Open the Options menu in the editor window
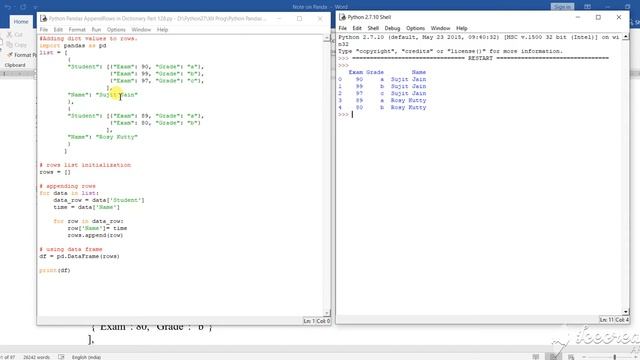The height and width of the screenshot is (360, 640). (x=116, y=30)
